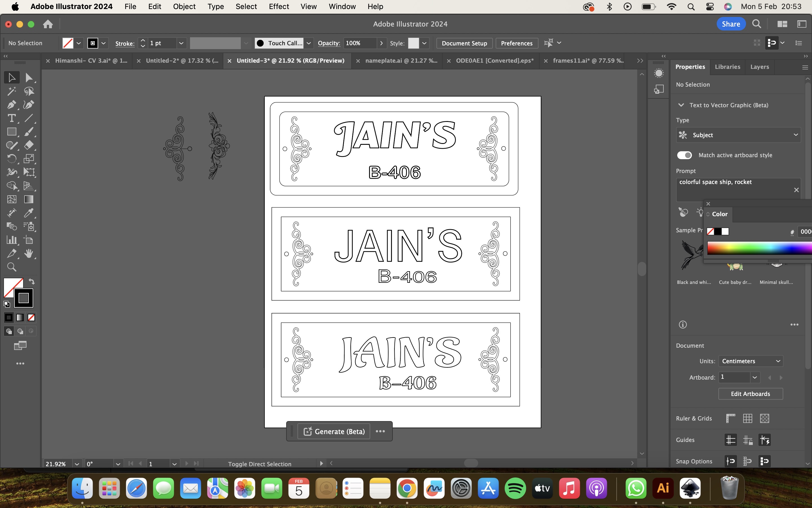The height and width of the screenshot is (508, 812).
Task: Open the Artboard number dropdown
Action: [x=754, y=377]
